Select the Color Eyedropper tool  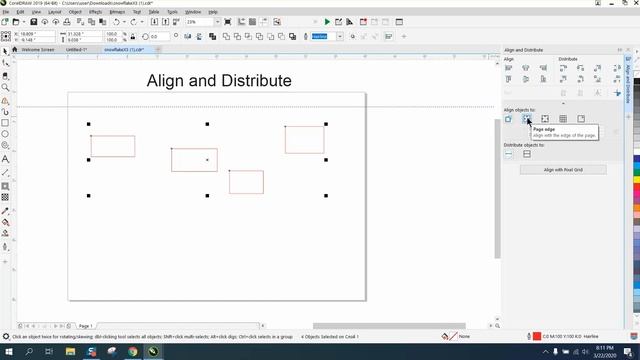5,211
